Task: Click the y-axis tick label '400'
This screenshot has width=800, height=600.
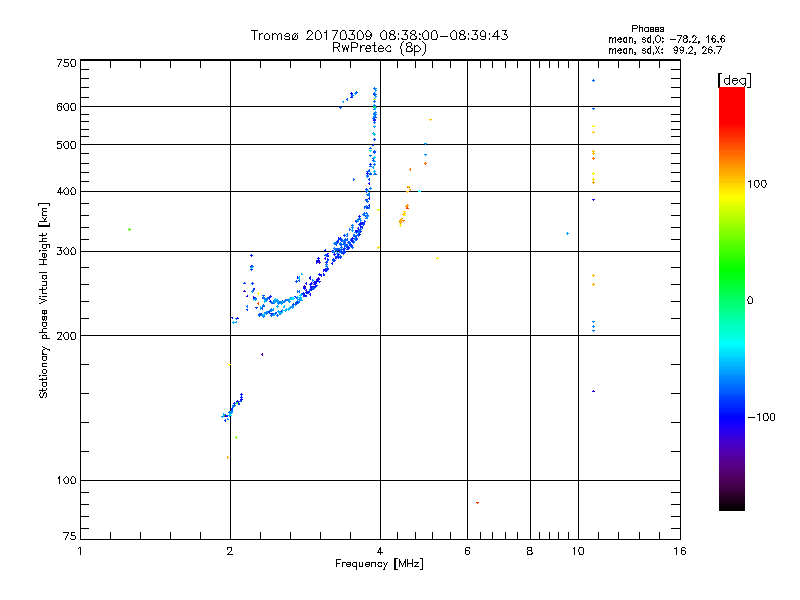Action: click(x=66, y=191)
